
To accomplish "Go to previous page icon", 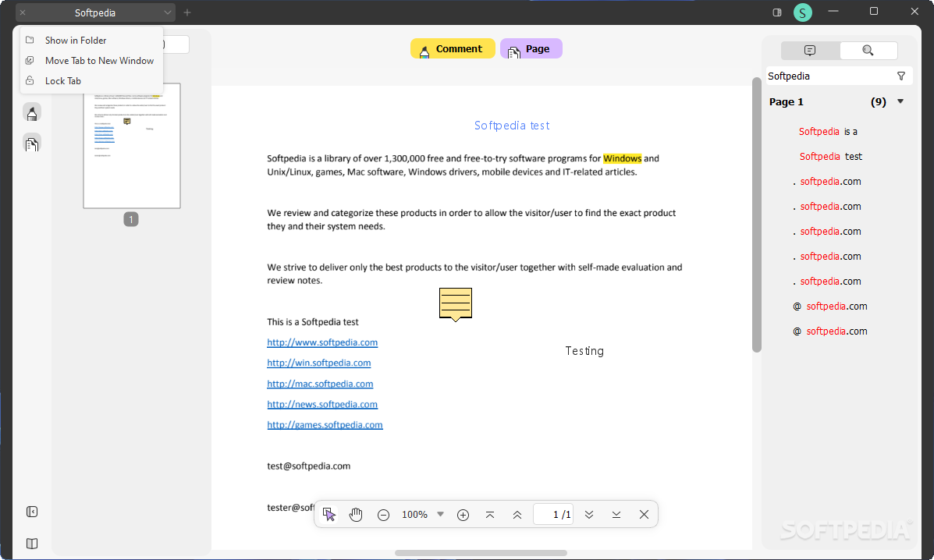I will pyautogui.click(x=517, y=515).
